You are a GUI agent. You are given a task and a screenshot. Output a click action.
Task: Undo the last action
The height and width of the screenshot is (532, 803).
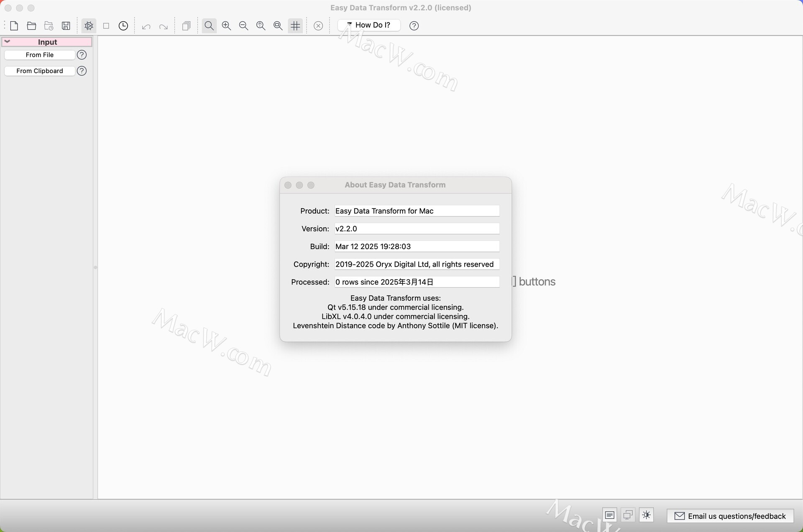146,27
